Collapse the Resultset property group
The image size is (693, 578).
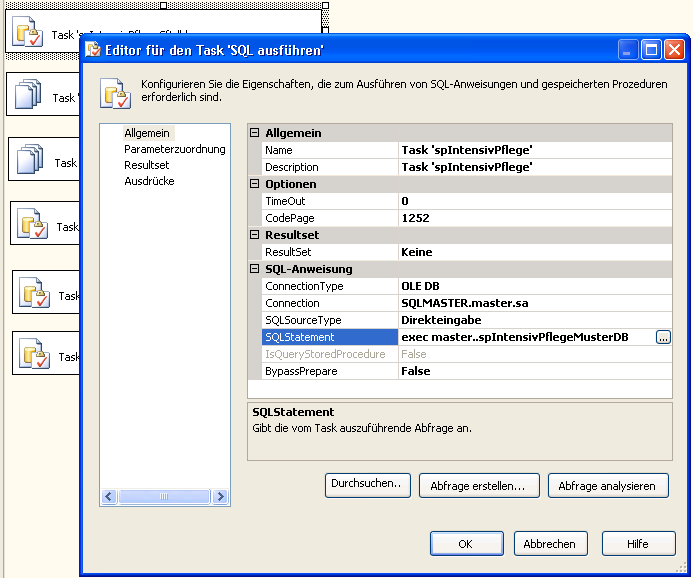254,235
